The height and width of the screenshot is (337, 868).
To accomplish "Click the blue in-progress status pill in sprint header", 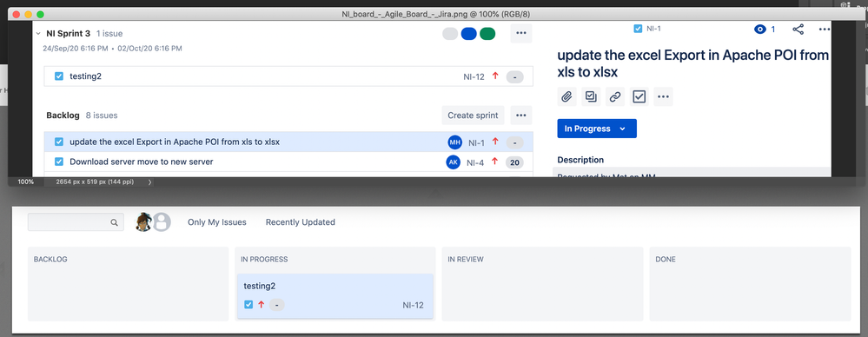I will (469, 34).
